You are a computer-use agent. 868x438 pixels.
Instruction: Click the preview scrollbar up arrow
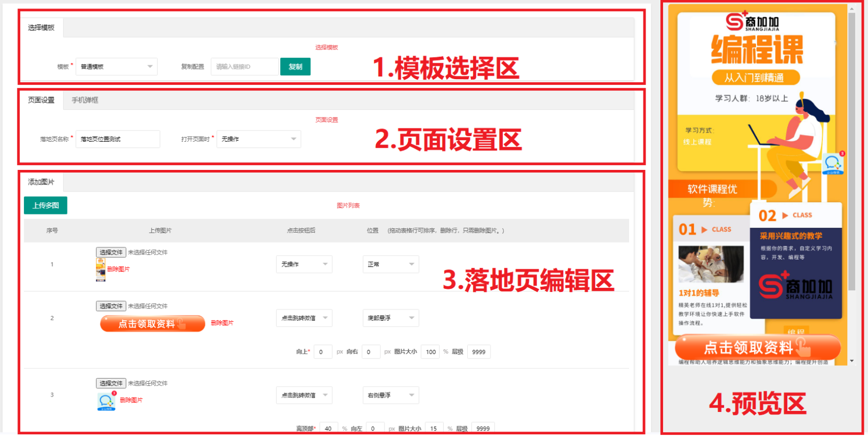[852, 8]
